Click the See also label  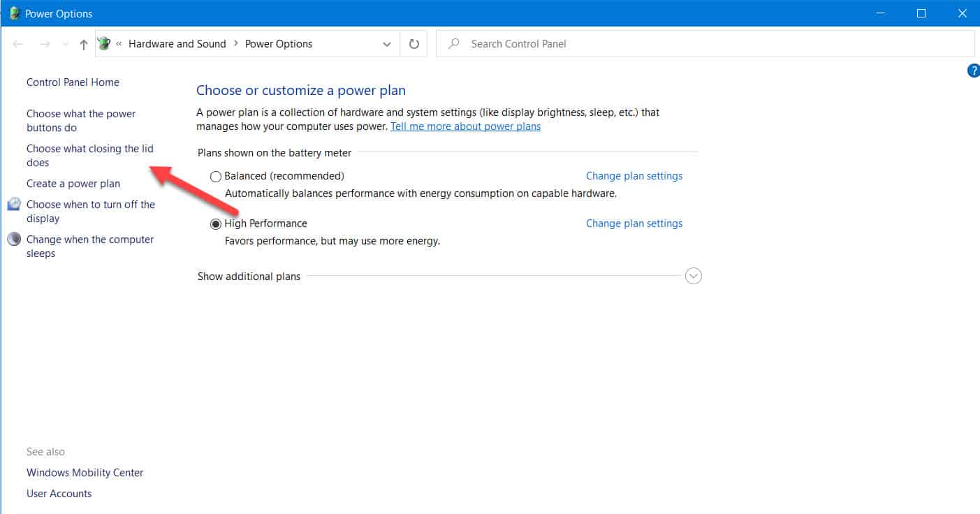click(45, 452)
